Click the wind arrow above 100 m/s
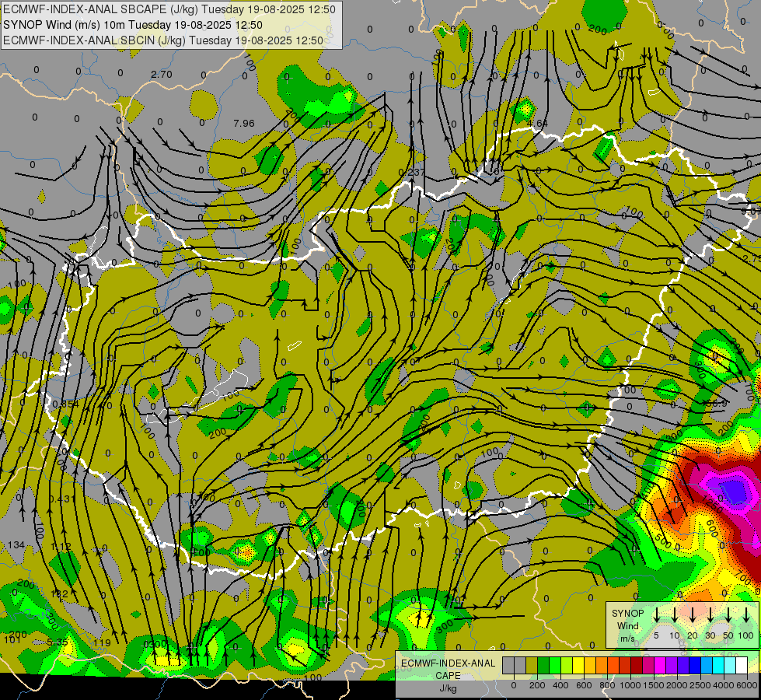 746,614
